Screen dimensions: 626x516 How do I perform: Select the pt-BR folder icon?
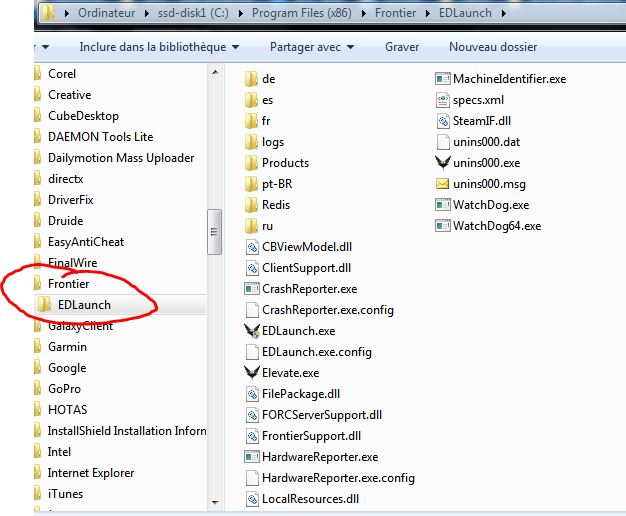pos(251,184)
